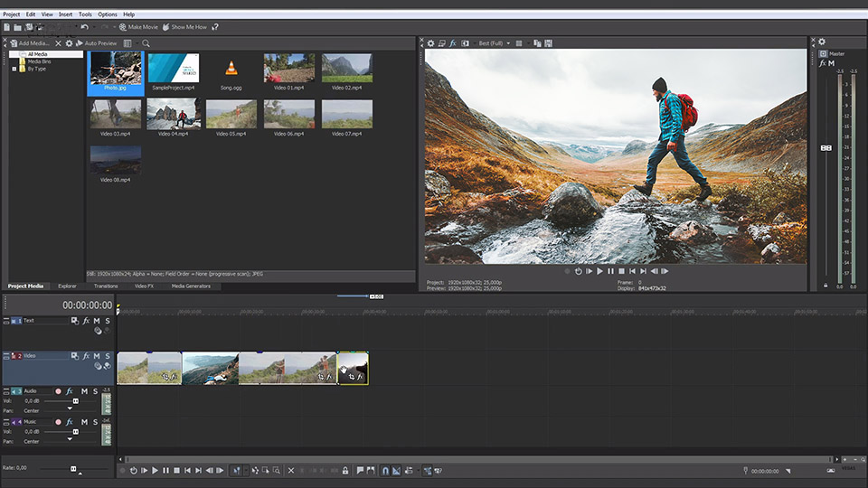The width and height of the screenshot is (868, 488).
Task: Mute the Video track
Action: tap(97, 356)
